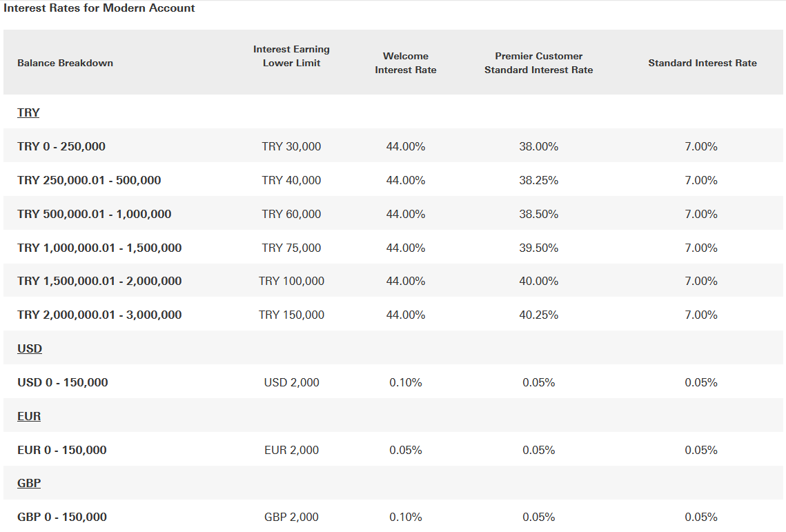Select the TRY 250,000.01 - 500,000 row label
Viewport: 786px width, 532px height.
point(89,180)
